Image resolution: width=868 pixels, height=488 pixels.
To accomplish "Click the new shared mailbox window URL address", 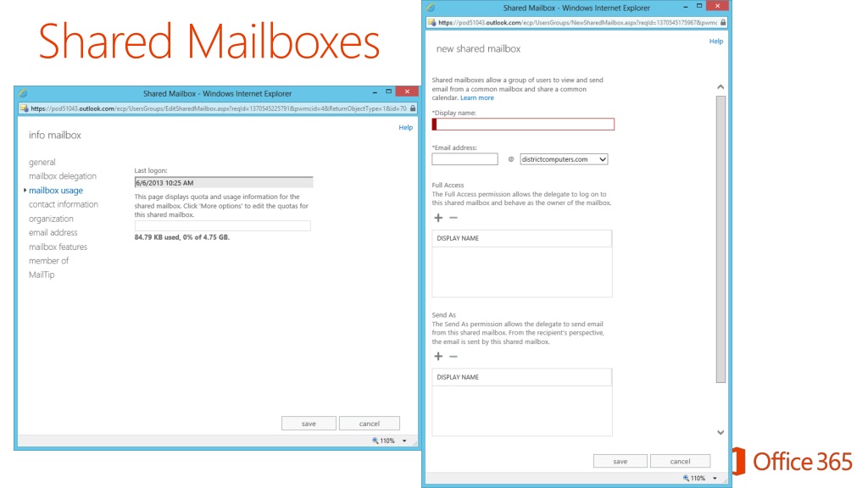I will [577, 23].
